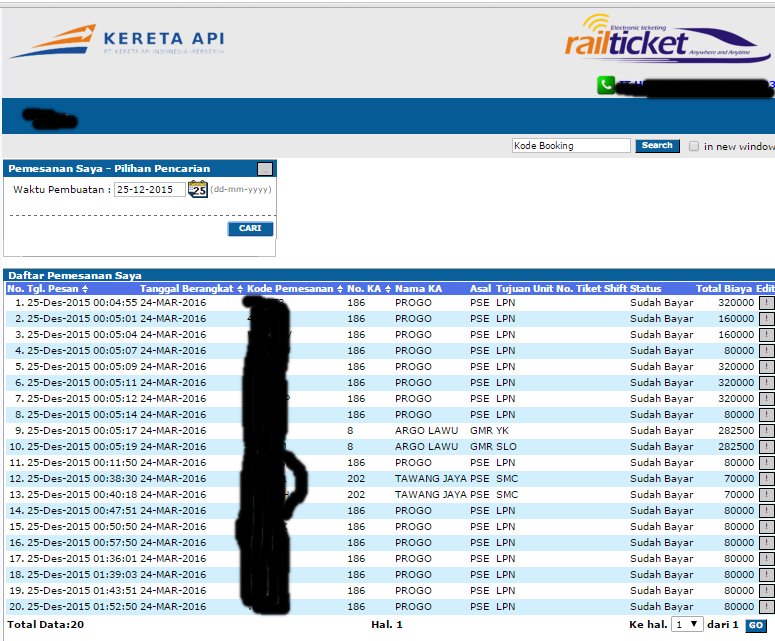Click 'Sudah Bayar' status in row 20
This screenshot has width=775, height=641.
click(x=661, y=607)
